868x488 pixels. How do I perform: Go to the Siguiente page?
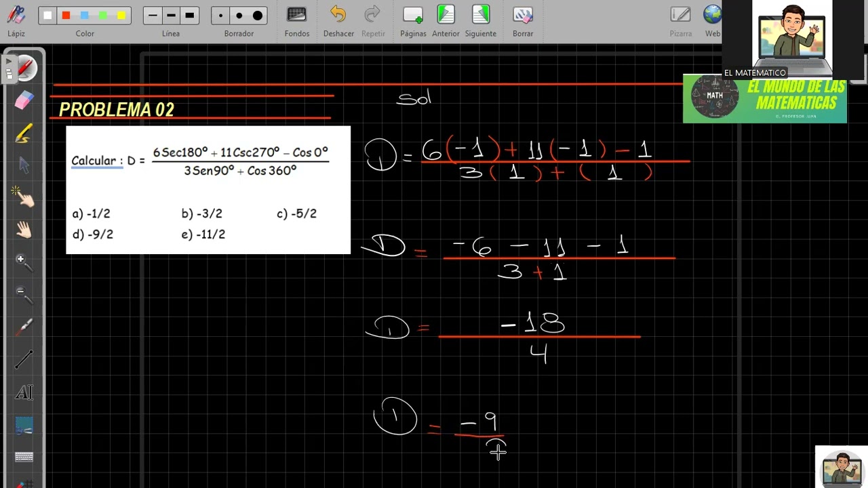[481, 20]
